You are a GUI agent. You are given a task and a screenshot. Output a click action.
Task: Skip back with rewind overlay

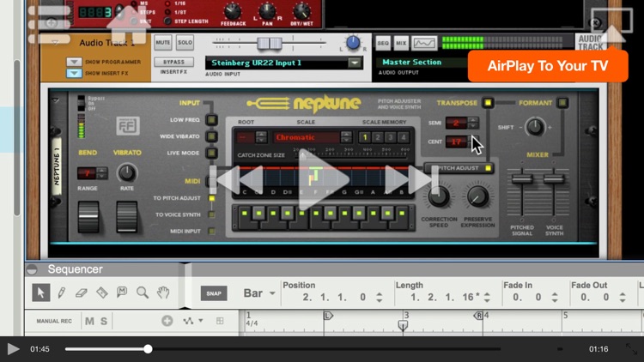pyautogui.click(x=237, y=179)
